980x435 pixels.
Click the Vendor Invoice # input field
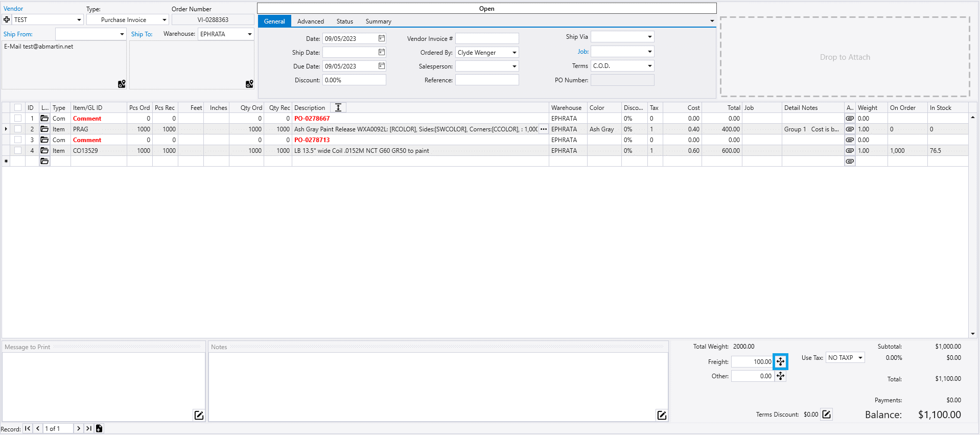[x=486, y=39]
